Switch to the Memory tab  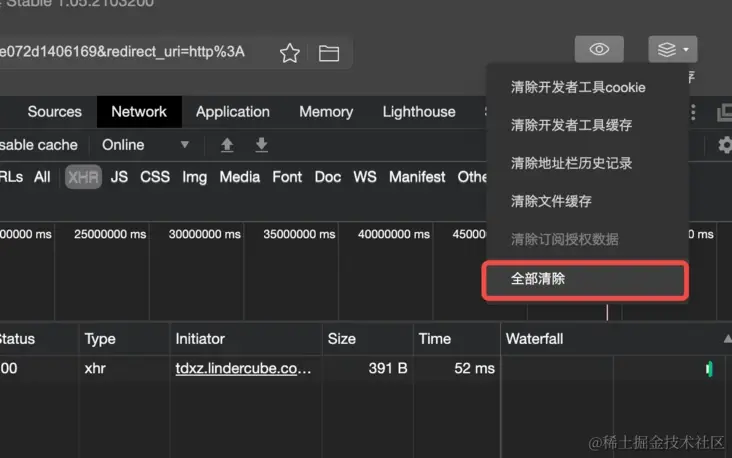coord(326,112)
